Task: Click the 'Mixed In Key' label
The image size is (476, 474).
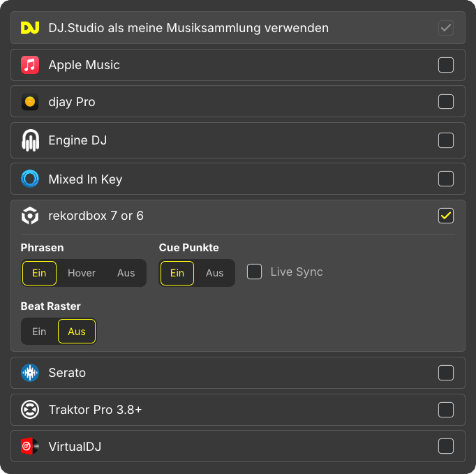Action: pyautogui.click(x=85, y=179)
